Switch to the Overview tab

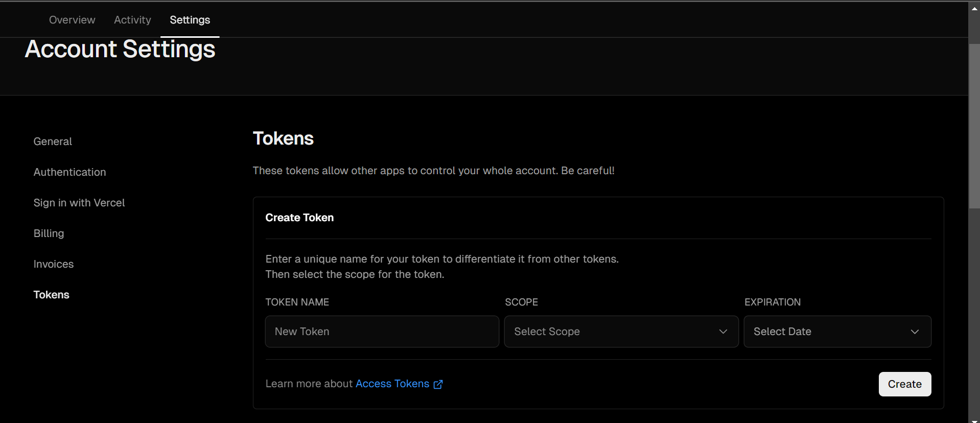pyautogui.click(x=72, y=20)
